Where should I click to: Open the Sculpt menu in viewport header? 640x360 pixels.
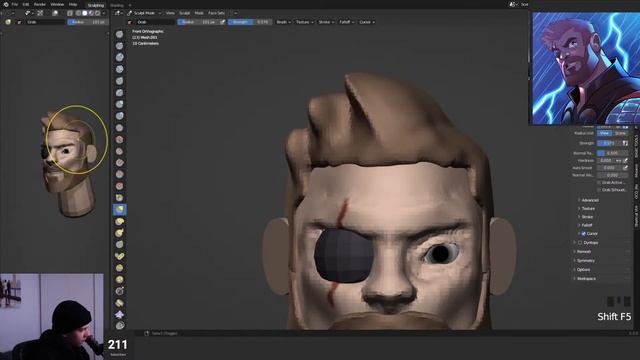pyautogui.click(x=184, y=13)
